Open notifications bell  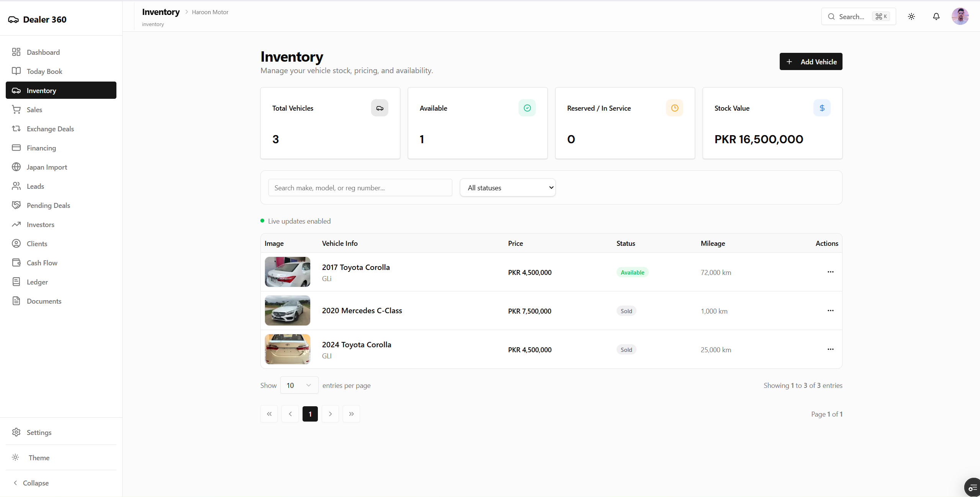click(936, 16)
